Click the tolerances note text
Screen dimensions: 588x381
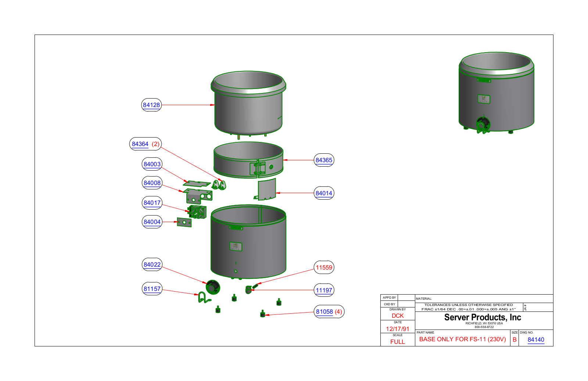pos(469,307)
